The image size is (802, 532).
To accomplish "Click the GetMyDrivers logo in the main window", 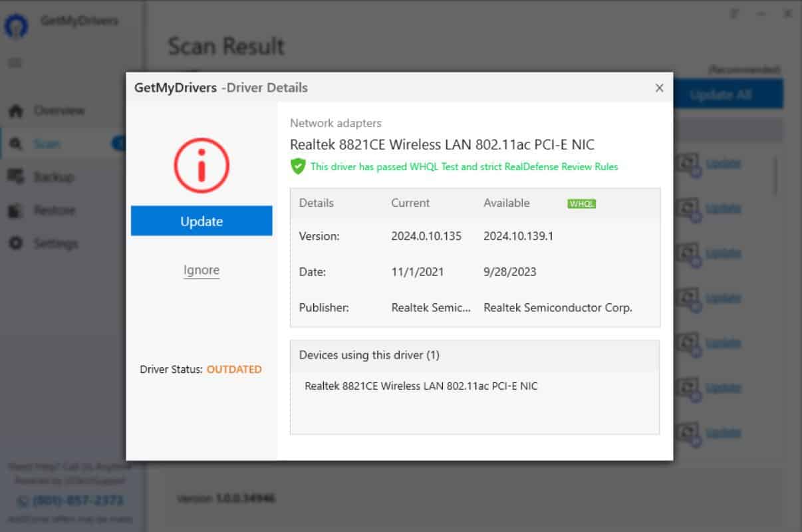I will (15, 27).
